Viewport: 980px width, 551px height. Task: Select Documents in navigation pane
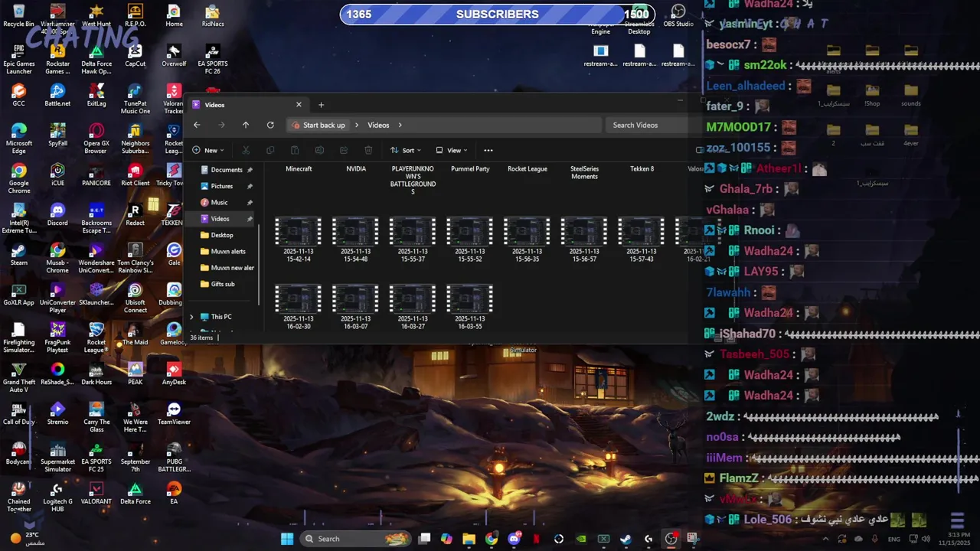click(227, 170)
